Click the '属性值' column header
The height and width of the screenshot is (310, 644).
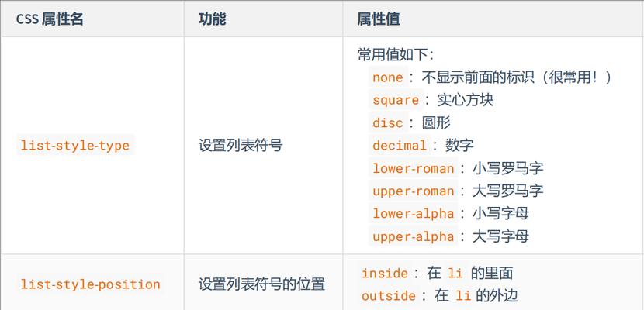point(379,19)
